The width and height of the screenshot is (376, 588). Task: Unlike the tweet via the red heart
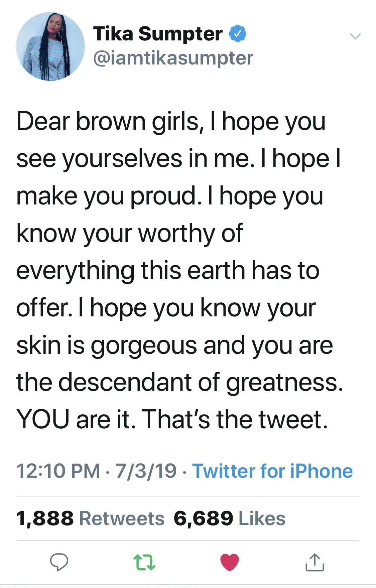coord(230,562)
